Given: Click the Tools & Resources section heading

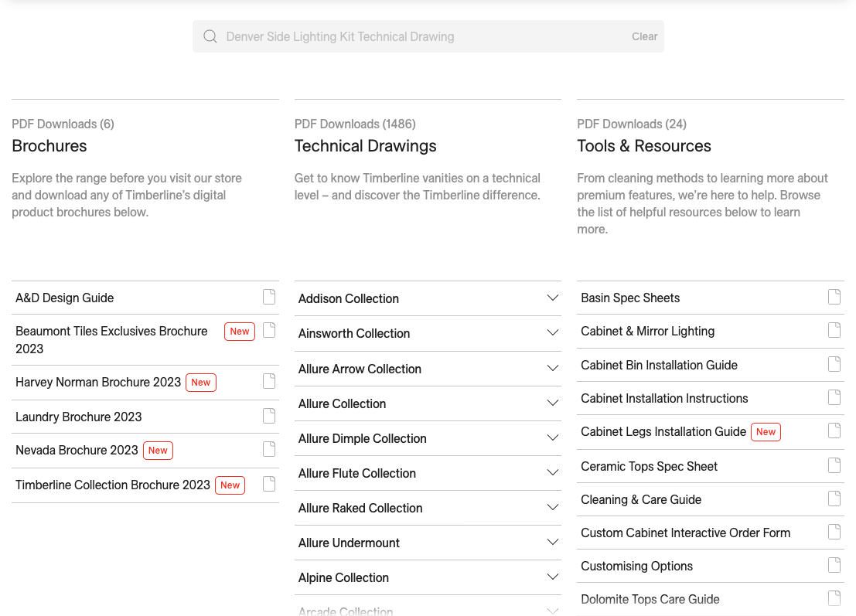Looking at the screenshot, I should tap(644, 145).
